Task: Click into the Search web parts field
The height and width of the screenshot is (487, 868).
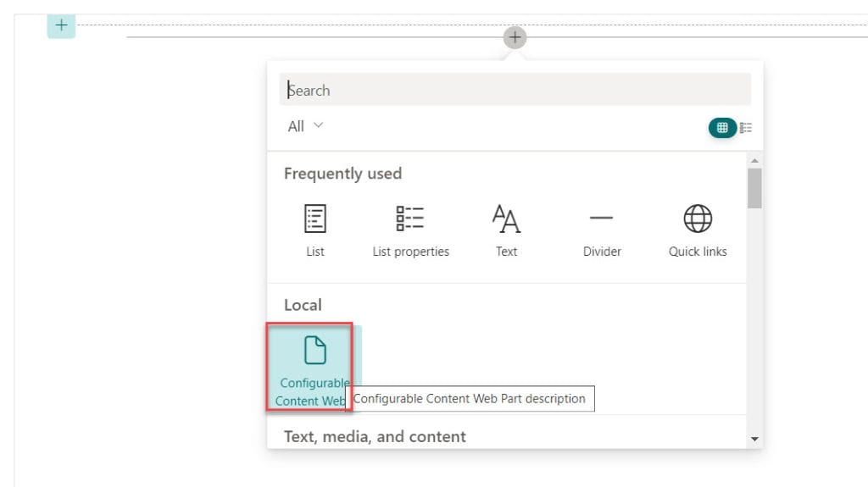Action: (x=515, y=90)
